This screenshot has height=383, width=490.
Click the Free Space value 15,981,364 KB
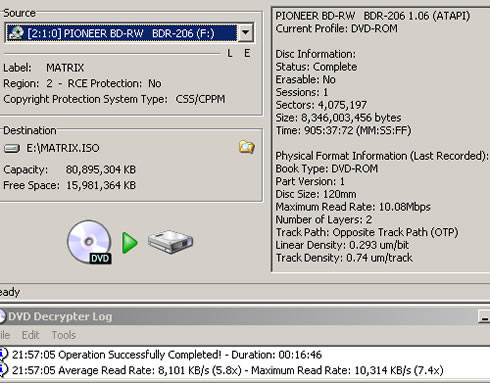click(x=101, y=185)
